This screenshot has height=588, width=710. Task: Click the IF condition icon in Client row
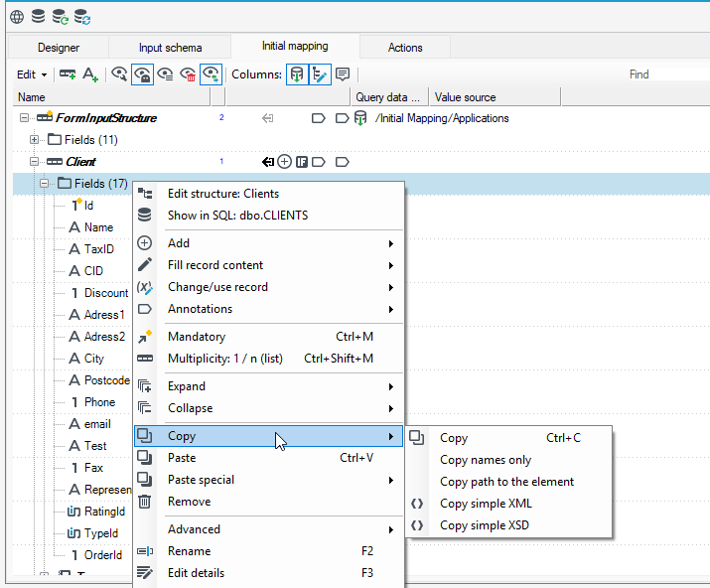(x=302, y=162)
